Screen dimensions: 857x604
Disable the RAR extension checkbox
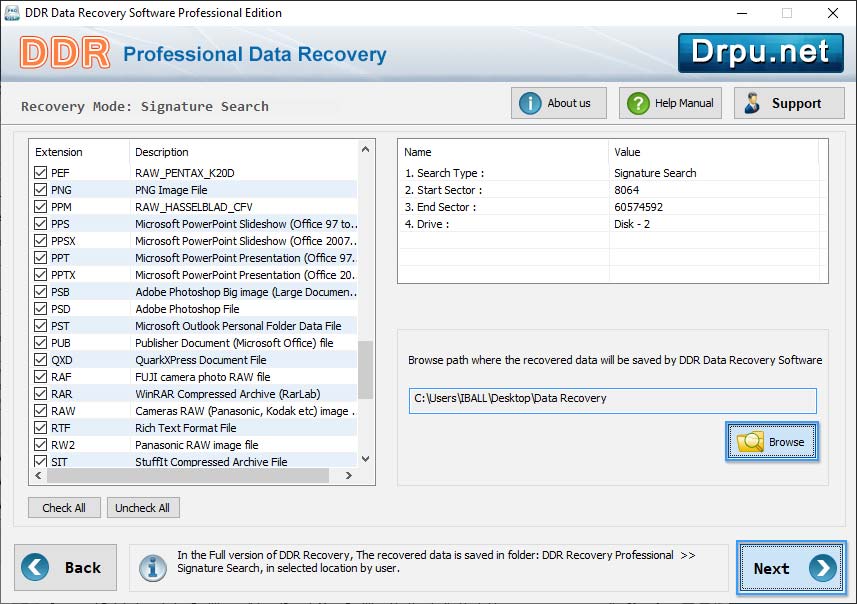coord(40,394)
